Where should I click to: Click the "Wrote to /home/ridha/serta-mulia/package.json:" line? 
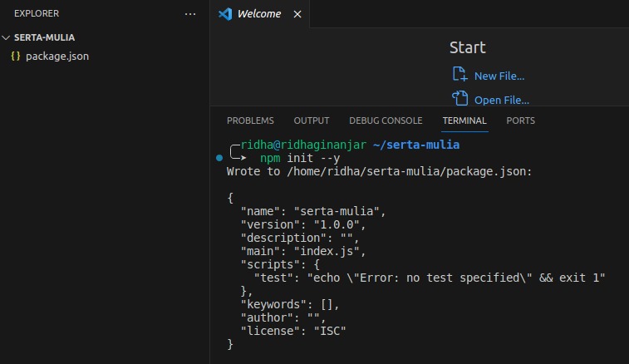tap(379, 172)
